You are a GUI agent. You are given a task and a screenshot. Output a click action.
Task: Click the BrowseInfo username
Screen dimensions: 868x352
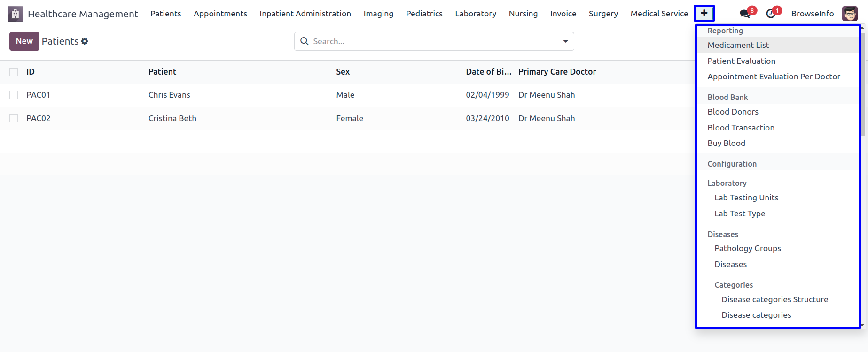813,14
